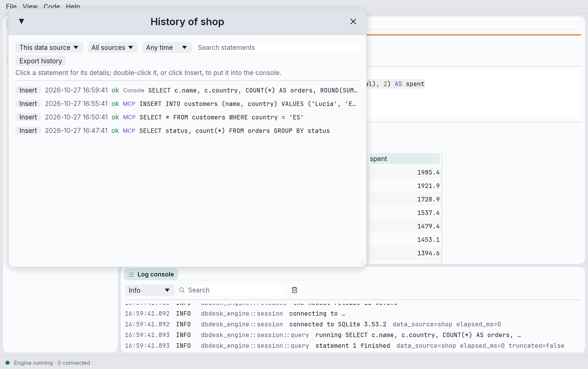Select the SELECT status, count(*) statement
Viewport: 588px width, 369px height.
tap(234, 131)
